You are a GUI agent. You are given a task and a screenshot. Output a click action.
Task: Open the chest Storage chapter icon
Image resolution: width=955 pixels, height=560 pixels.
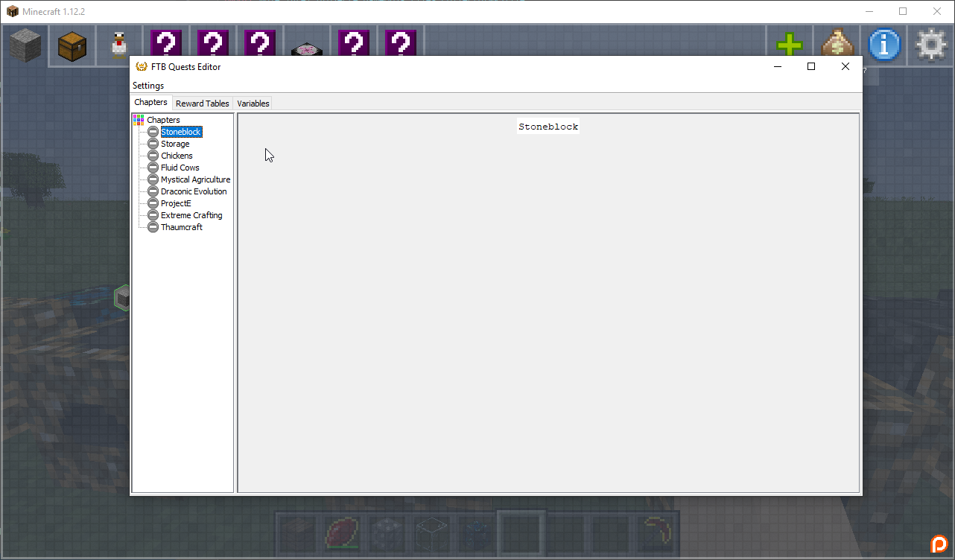[72, 46]
